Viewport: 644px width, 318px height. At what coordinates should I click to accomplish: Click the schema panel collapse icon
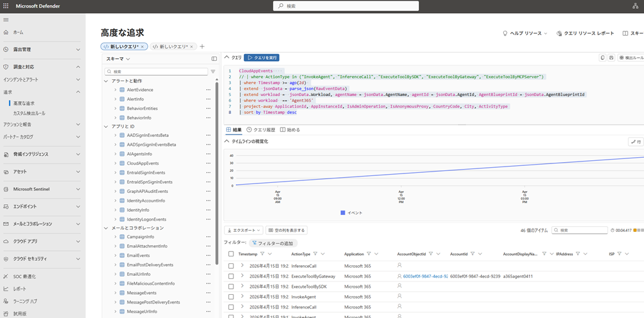214,58
